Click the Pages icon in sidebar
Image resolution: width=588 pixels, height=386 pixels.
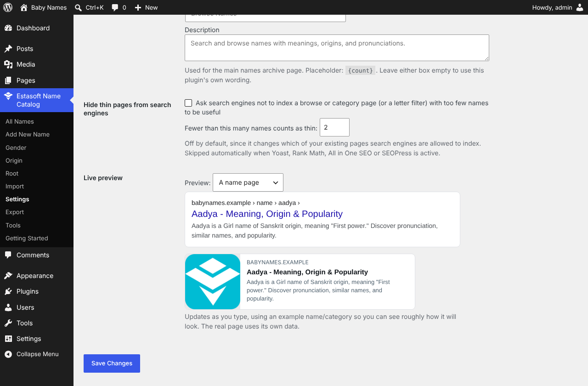[8, 80]
